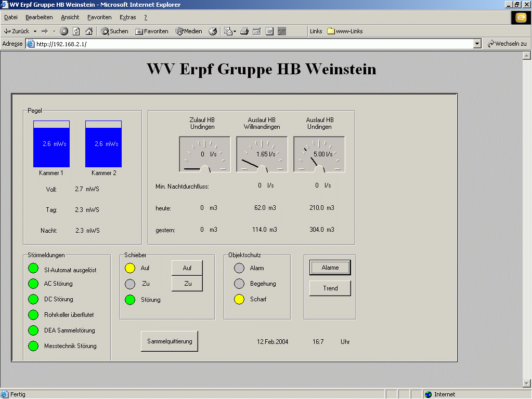Expand the address bar dropdown
The width and height of the screenshot is (532, 399).
coord(478,44)
